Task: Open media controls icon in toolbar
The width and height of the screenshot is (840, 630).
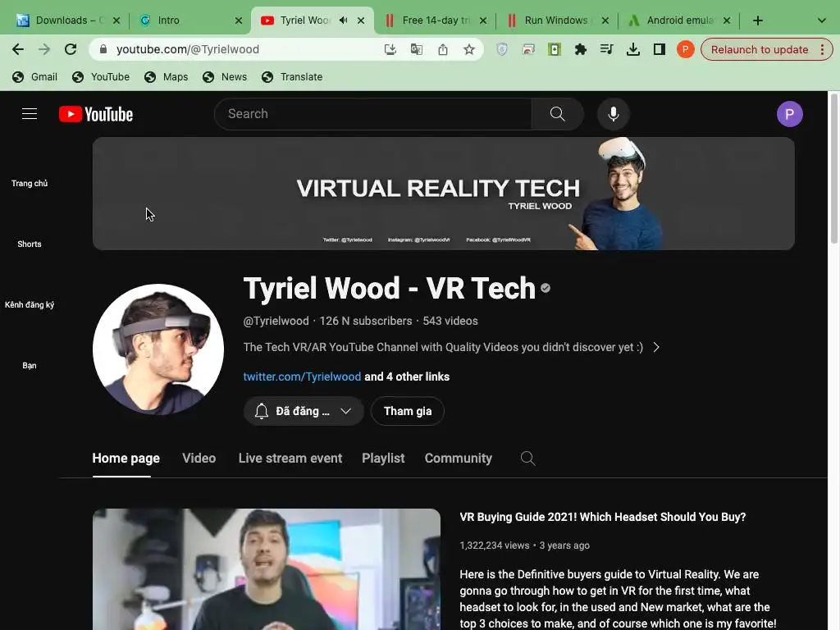Action: click(x=606, y=49)
